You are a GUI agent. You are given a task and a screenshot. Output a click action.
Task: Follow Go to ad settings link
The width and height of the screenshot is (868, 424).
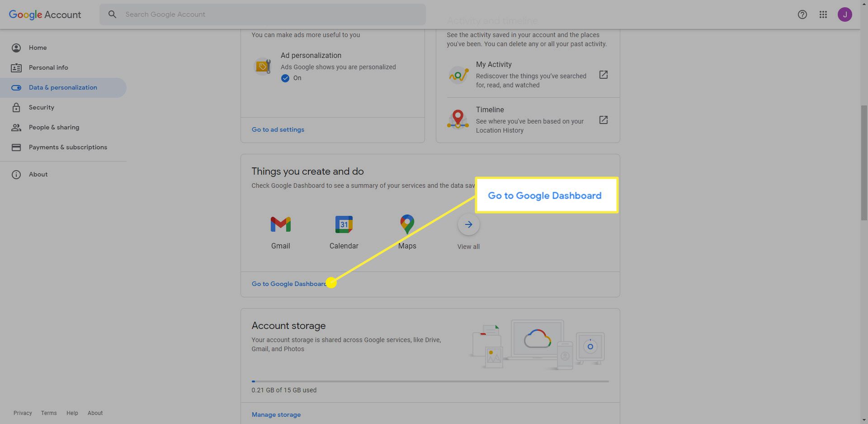pos(278,129)
